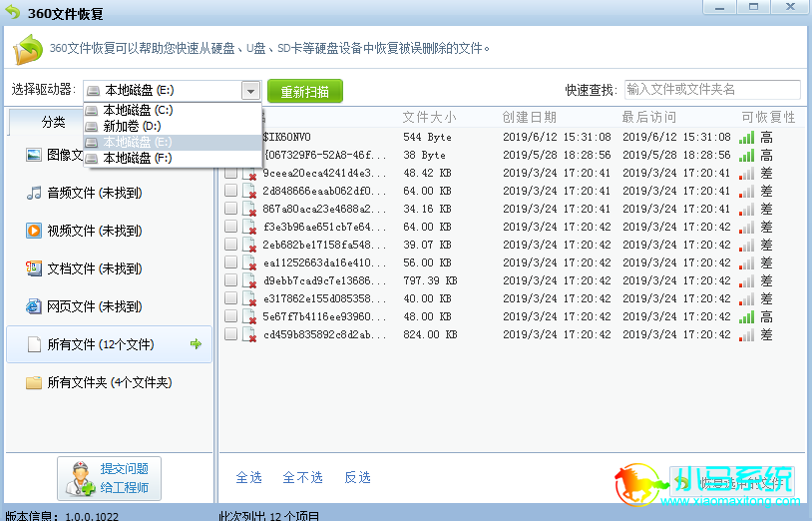Image resolution: width=812 pixels, height=521 pixels.
Task: Click the yellow folder recovery banner icon
Action: click(x=28, y=49)
